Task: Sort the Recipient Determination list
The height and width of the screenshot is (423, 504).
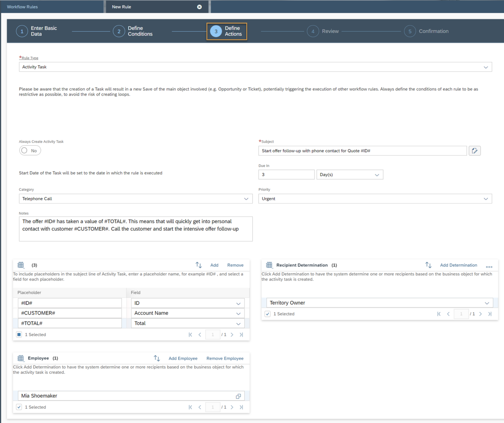Action: click(428, 265)
